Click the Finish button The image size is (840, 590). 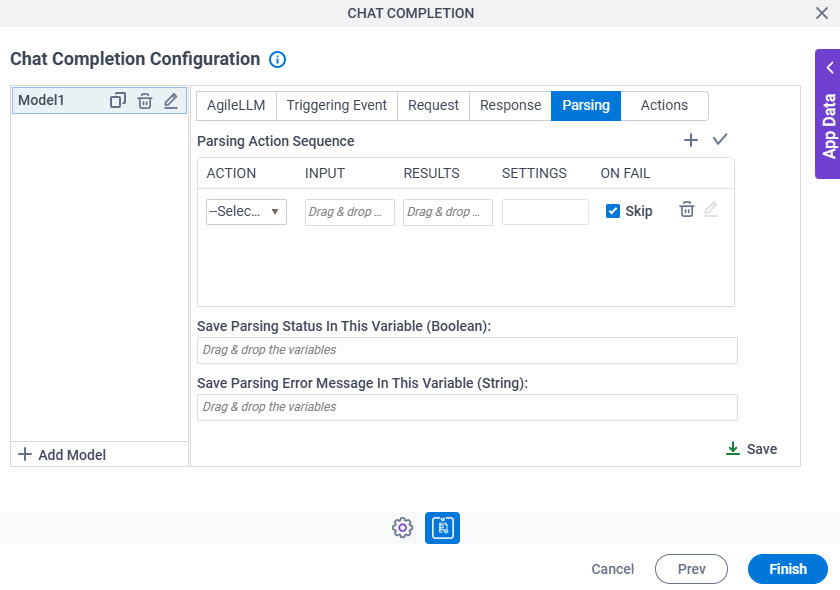pyautogui.click(x=788, y=569)
